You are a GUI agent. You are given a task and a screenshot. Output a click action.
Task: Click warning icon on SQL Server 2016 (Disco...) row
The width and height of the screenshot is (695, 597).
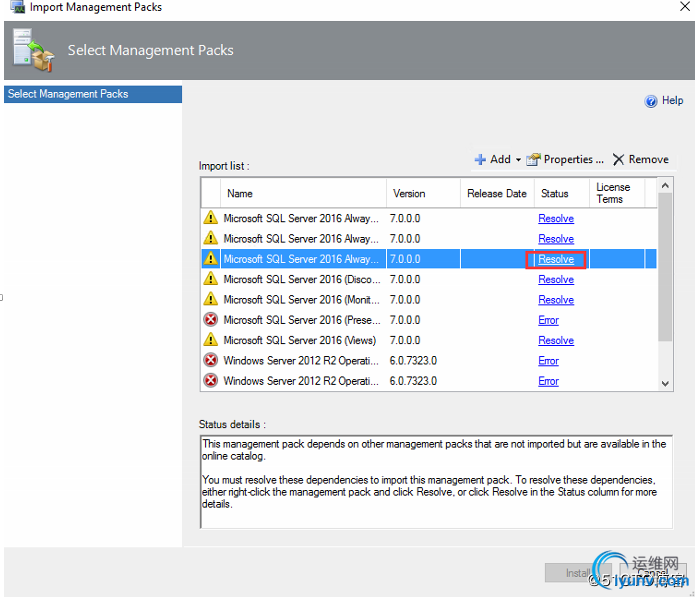click(210, 279)
